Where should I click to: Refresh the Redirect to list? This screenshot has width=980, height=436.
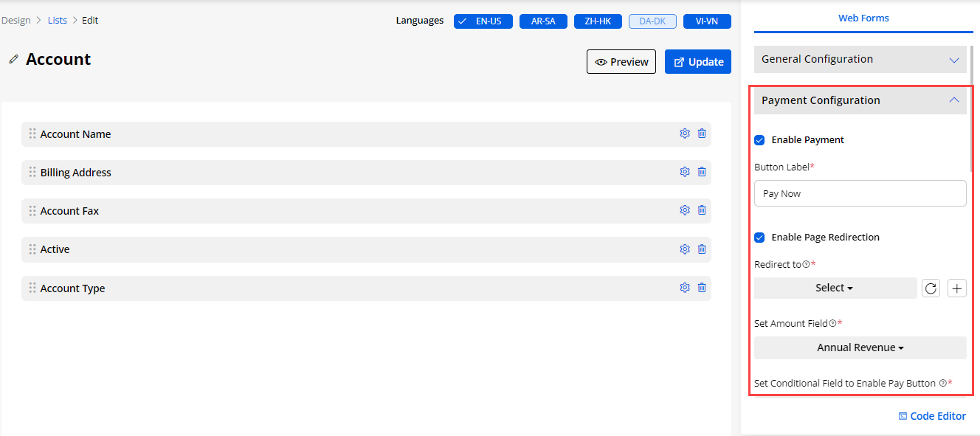pyautogui.click(x=931, y=288)
